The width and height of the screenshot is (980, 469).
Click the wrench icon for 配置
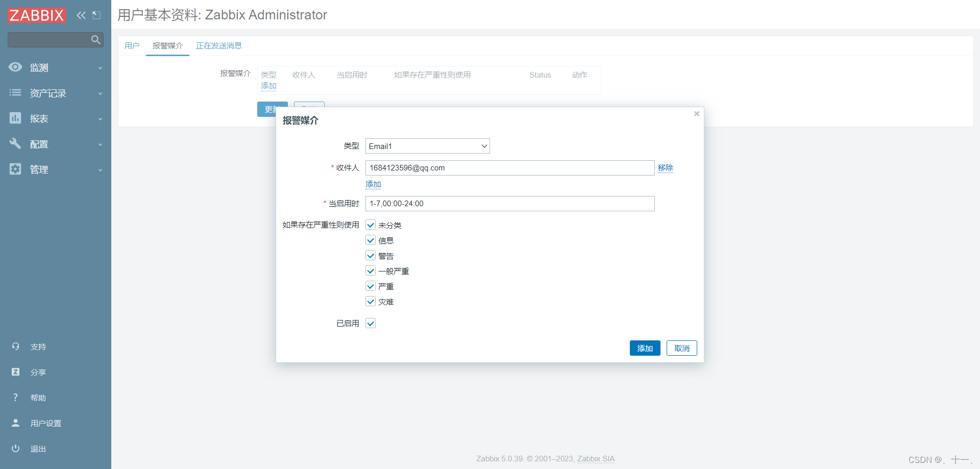15,143
